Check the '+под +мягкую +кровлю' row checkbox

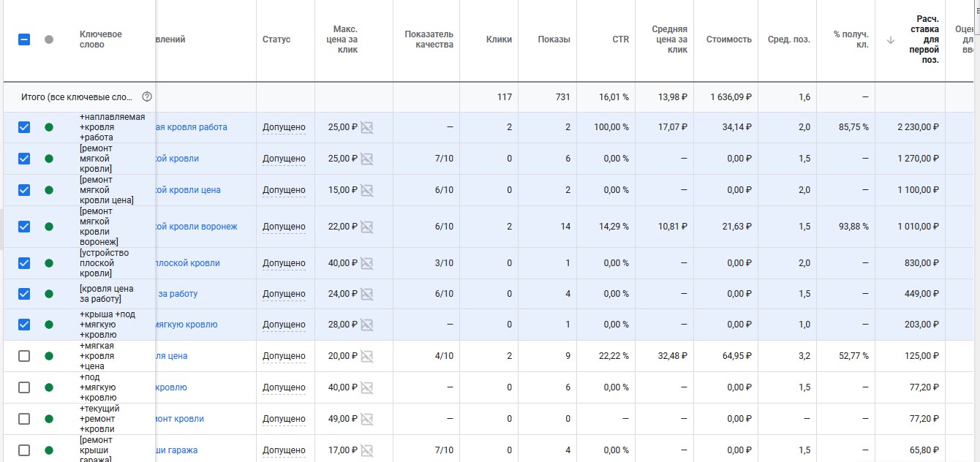click(x=24, y=387)
